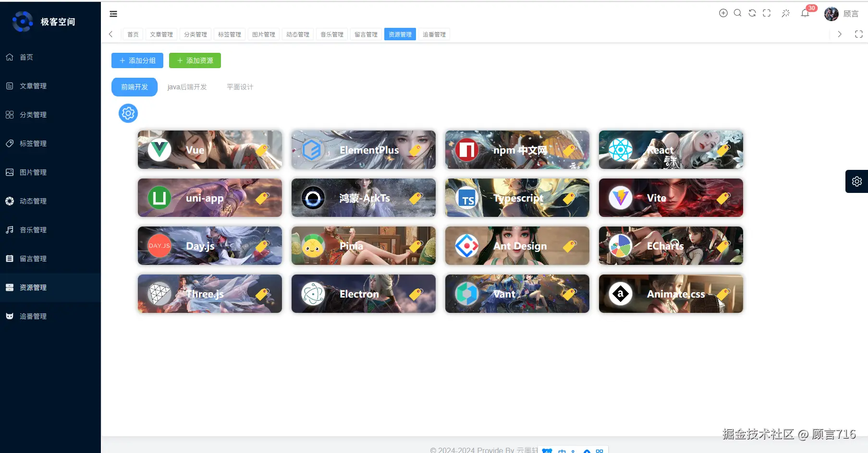Click the tag icon on the Three.js card
This screenshot has width=868, height=453.
(262, 294)
